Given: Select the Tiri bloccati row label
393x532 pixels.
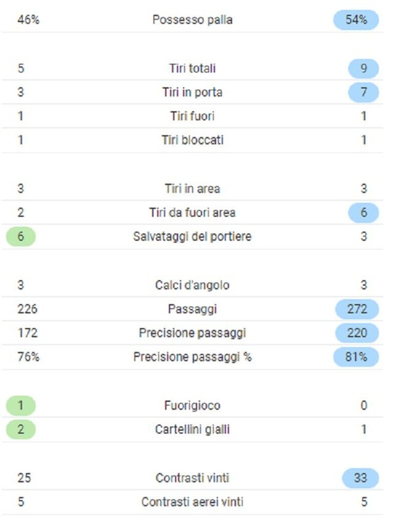Looking at the screenshot, I should (192, 140).
